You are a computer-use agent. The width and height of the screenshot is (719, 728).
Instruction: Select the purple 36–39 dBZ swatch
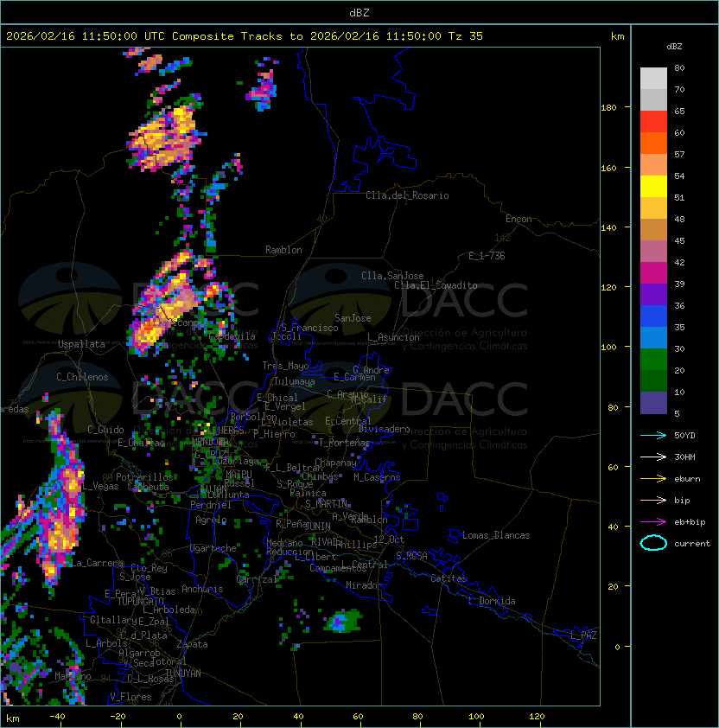[653, 295]
